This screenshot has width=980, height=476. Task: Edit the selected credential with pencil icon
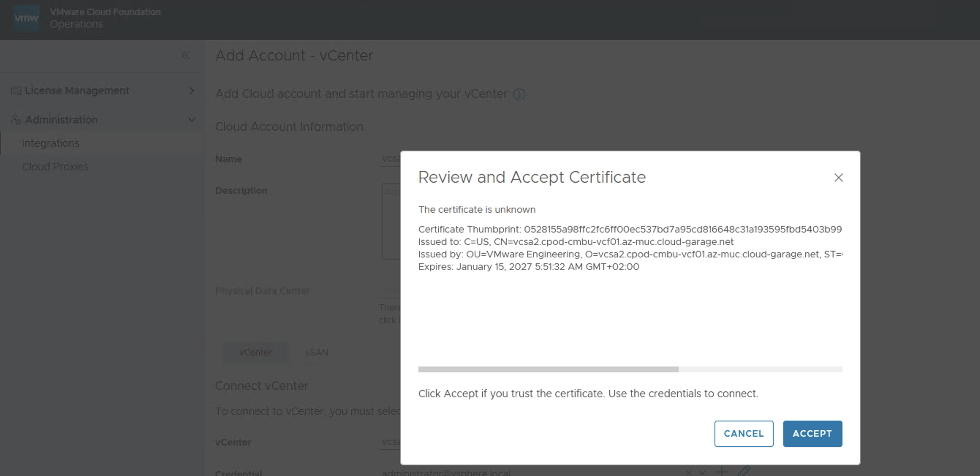(x=744, y=472)
